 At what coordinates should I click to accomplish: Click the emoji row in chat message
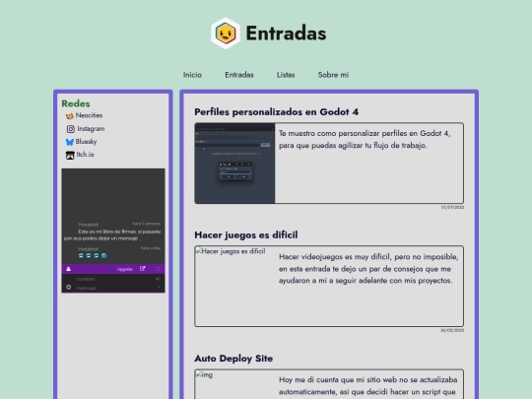(93, 256)
